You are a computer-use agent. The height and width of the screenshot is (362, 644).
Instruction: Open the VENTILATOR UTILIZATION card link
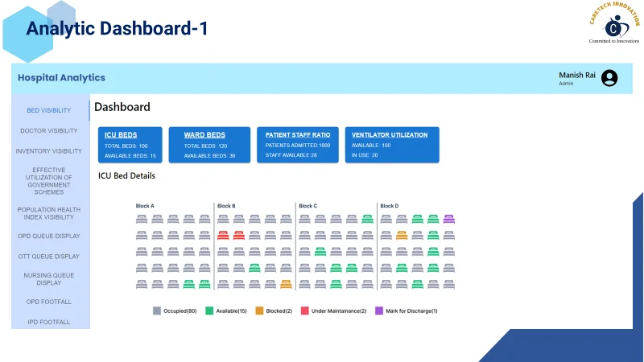coord(390,134)
